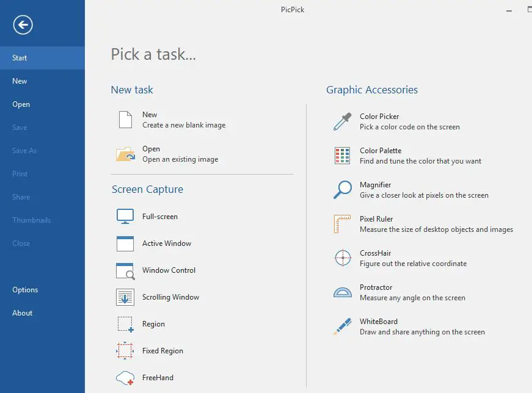Click the FreeHand cloud icon
This screenshot has width=532, height=393.
[x=125, y=378]
